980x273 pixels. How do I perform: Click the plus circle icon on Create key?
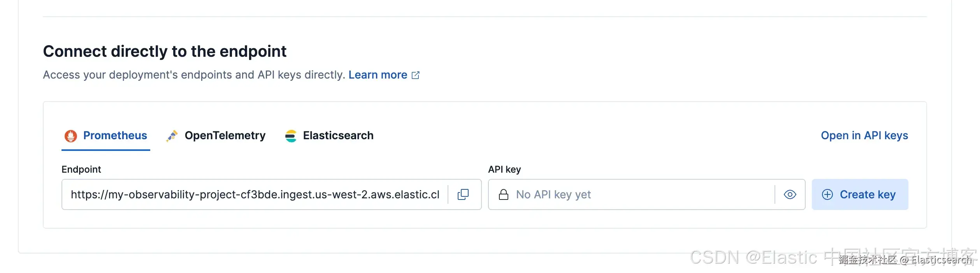[x=827, y=194]
